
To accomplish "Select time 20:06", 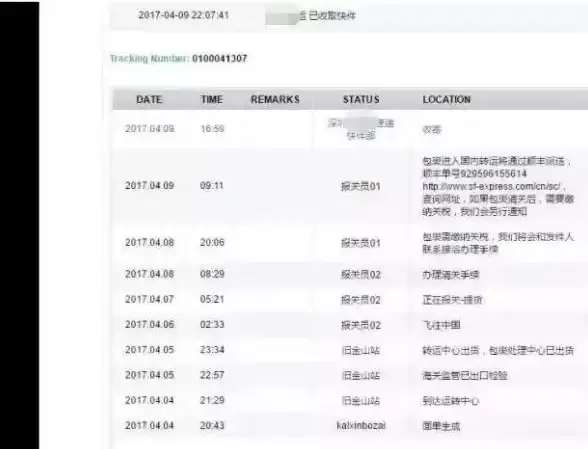I will (212, 242).
